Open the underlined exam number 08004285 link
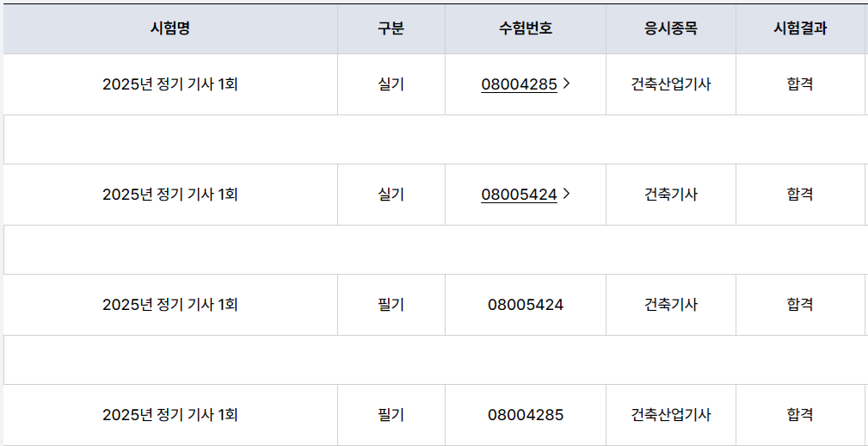 [x=519, y=84]
